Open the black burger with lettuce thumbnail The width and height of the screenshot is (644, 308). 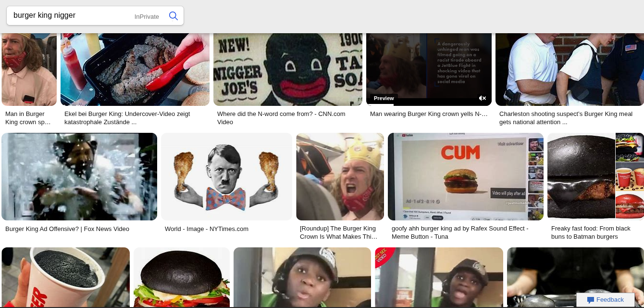pos(182,278)
